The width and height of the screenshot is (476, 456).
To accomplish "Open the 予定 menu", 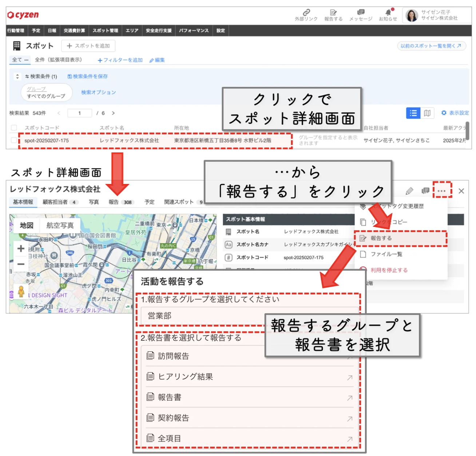I will coord(36,31).
